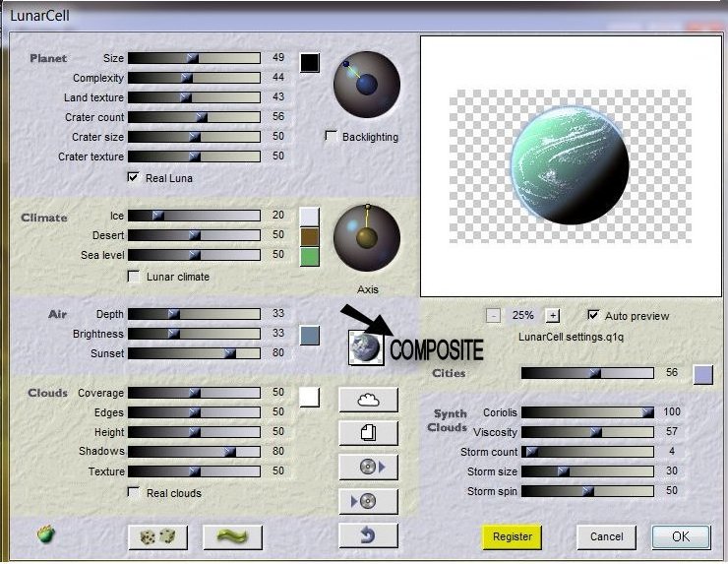
Task: Click the Viscosity slider
Action: tap(587, 432)
